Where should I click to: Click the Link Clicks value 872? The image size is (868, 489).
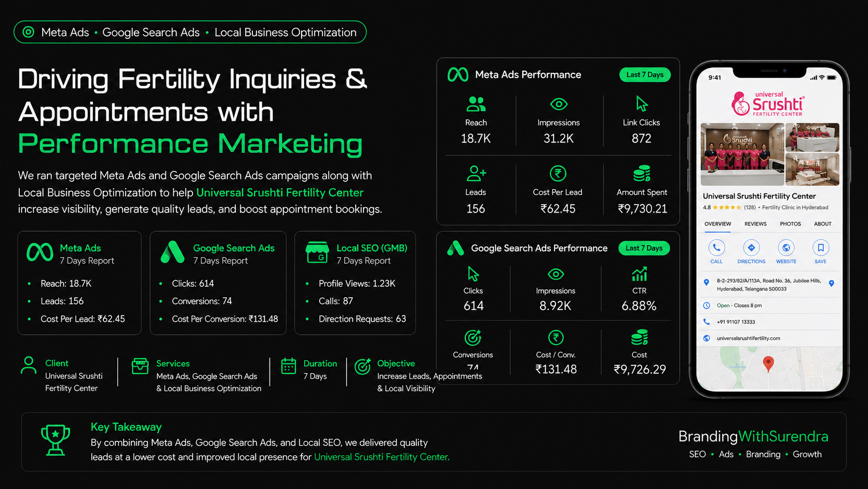[642, 139]
